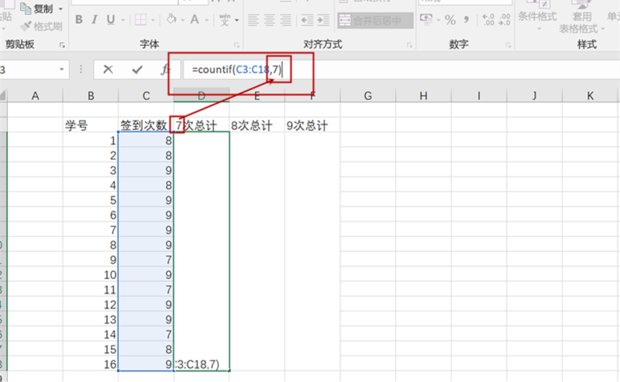Toggle Italic formatting
Screen dimensions: 620x382
[94, 19]
